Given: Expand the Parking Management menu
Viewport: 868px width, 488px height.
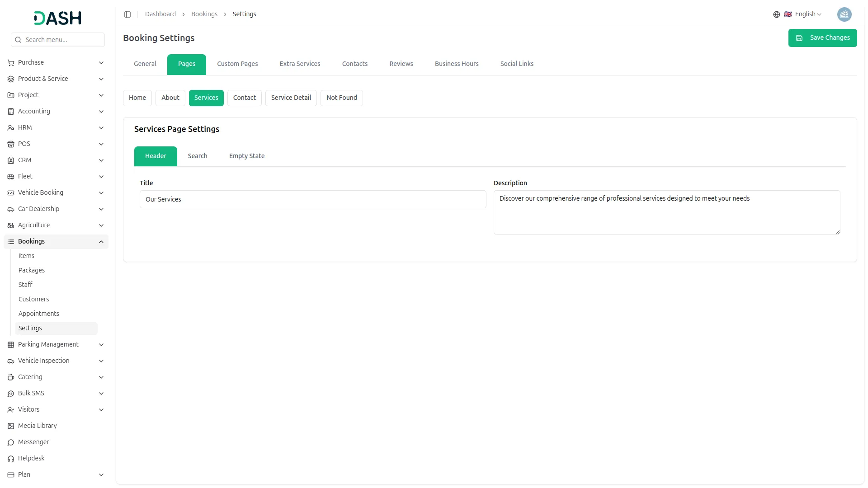Looking at the screenshot, I should click(101, 345).
